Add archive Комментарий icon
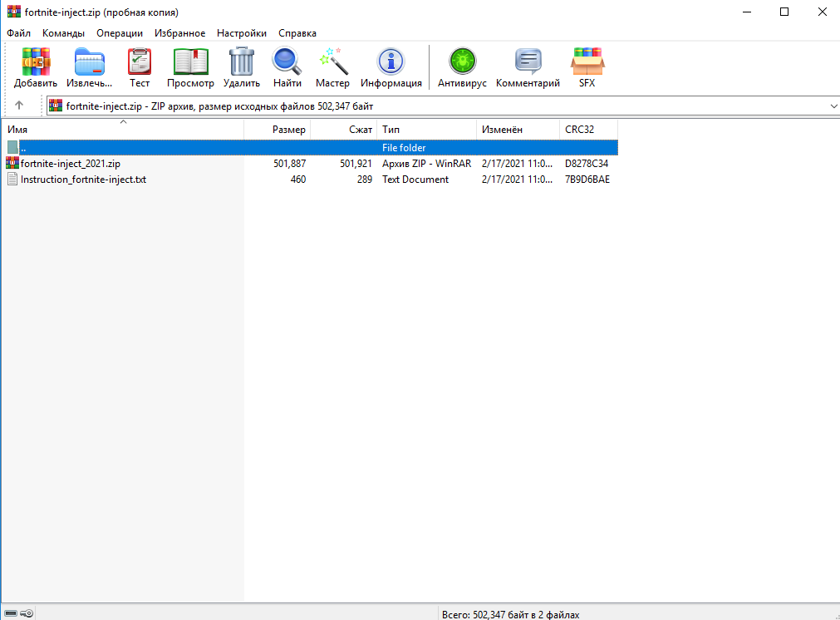This screenshot has height=620, width=840. pyautogui.click(x=528, y=62)
